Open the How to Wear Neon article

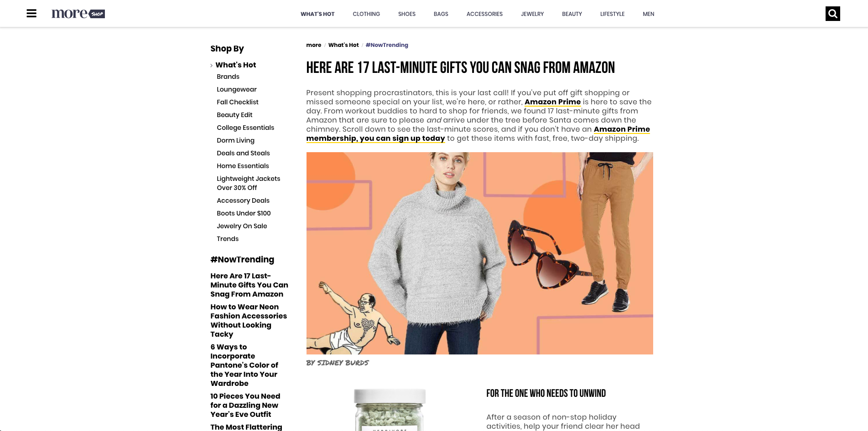click(x=249, y=320)
